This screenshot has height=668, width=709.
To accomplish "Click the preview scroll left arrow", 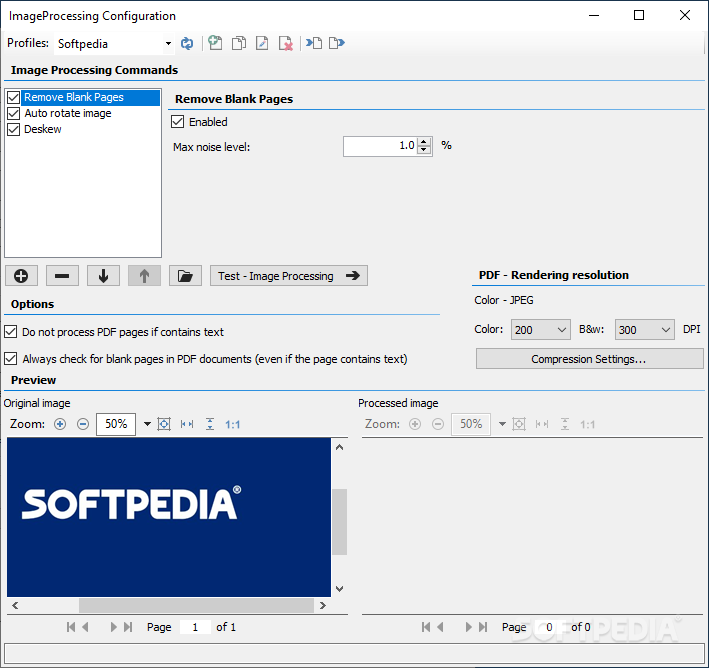I will click(15, 605).
